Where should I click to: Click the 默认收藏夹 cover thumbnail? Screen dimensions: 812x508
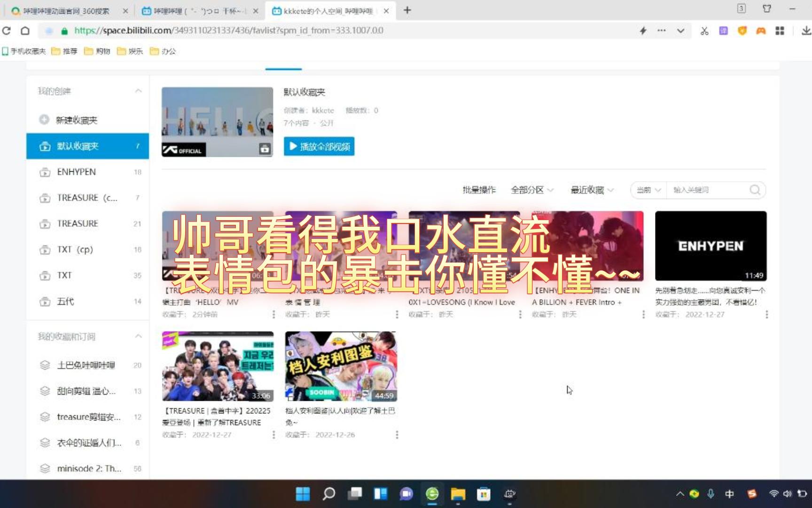coord(218,122)
